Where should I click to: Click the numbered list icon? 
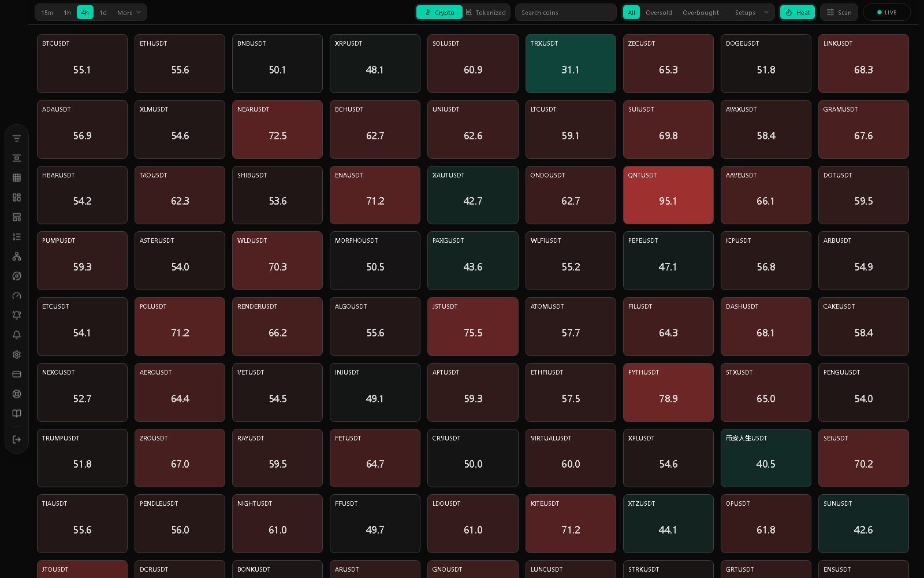(x=17, y=237)
